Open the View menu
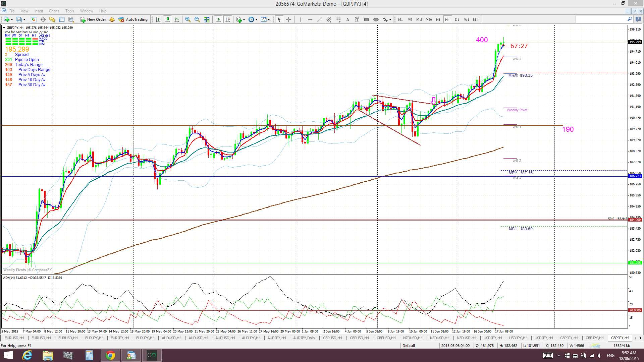 (24, 11)
